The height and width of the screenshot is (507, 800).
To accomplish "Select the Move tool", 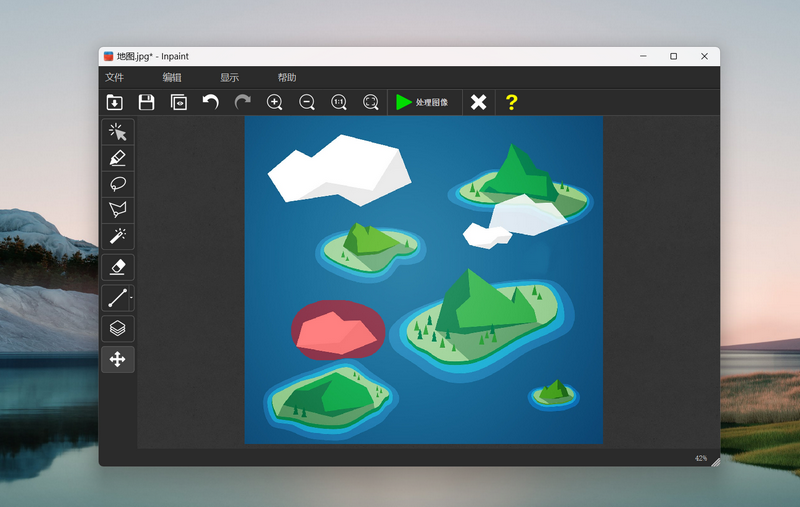I will (x=118, y=360).
